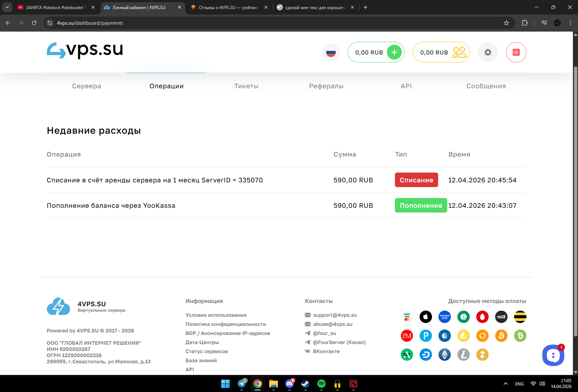Bookmark this page with star icon

(x=506, y=23)
